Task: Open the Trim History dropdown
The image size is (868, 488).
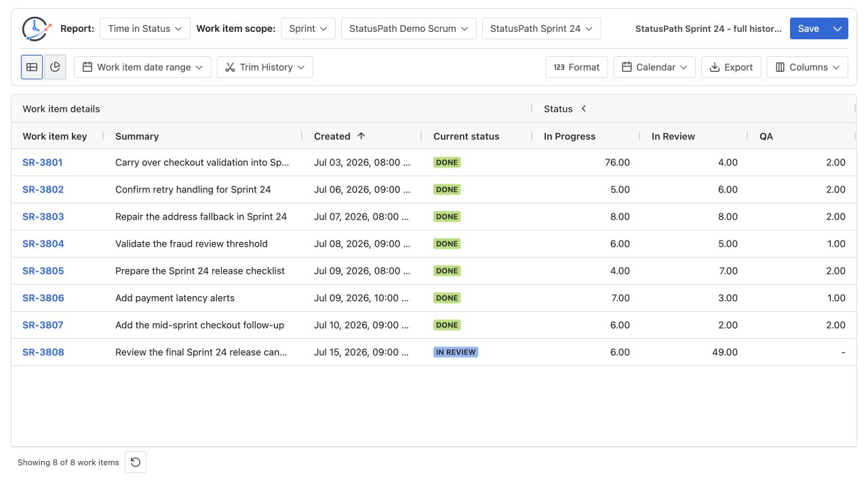Action: coord(264,67)
